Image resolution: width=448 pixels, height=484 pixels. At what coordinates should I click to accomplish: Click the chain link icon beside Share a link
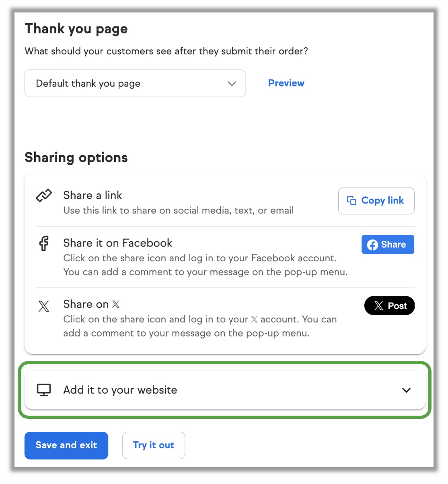click(44, 195)
